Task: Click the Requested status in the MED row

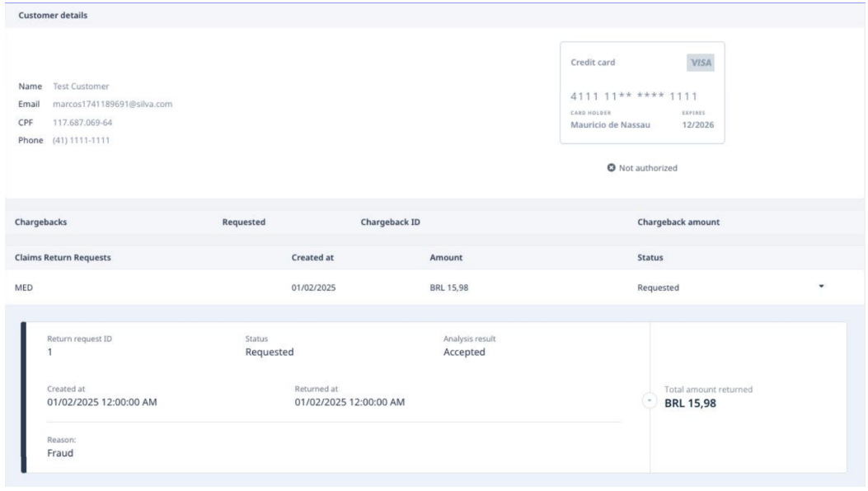Action: [658, 288]
